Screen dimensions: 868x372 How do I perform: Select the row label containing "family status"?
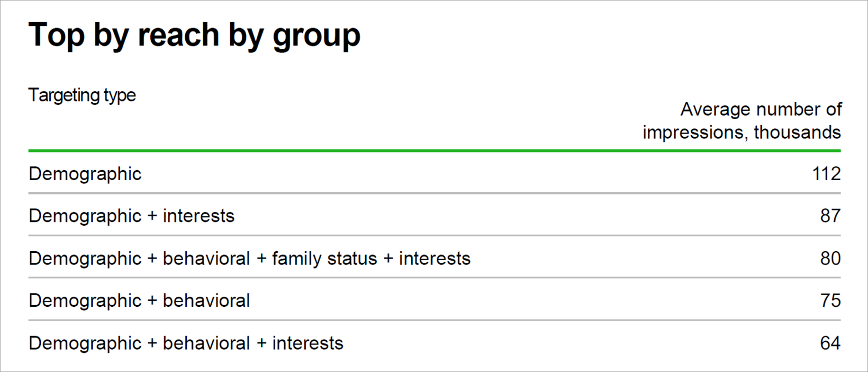coord(249,259)
